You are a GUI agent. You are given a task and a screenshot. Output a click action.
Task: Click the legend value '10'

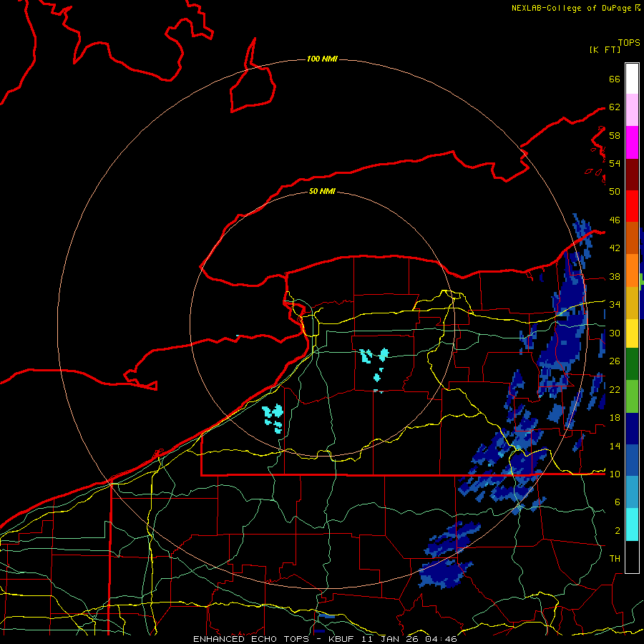(615, 474)
